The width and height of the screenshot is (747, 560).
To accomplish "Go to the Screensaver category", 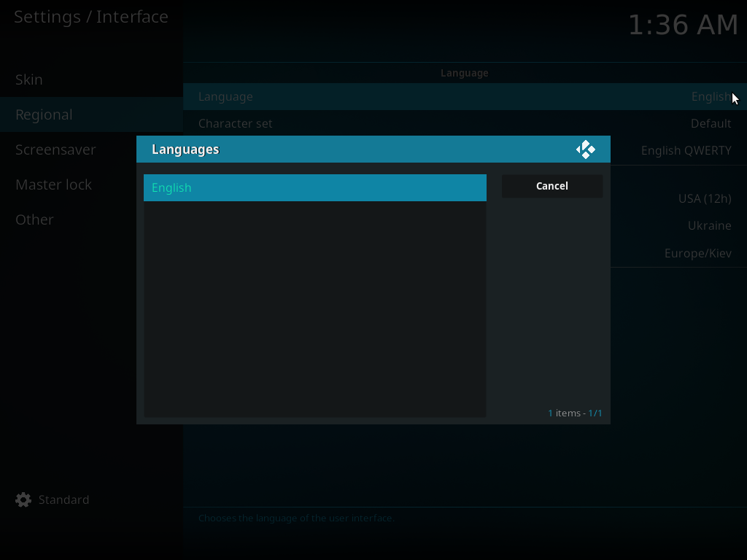I will pos(55,149).
